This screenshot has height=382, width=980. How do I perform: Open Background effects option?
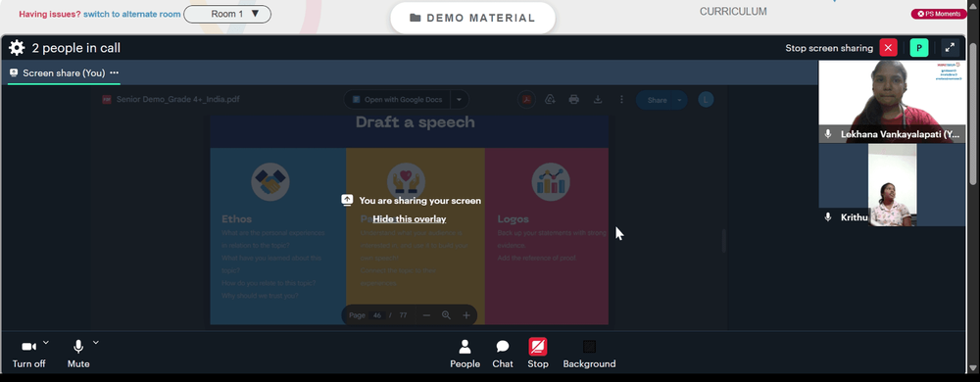coord(589,354)
